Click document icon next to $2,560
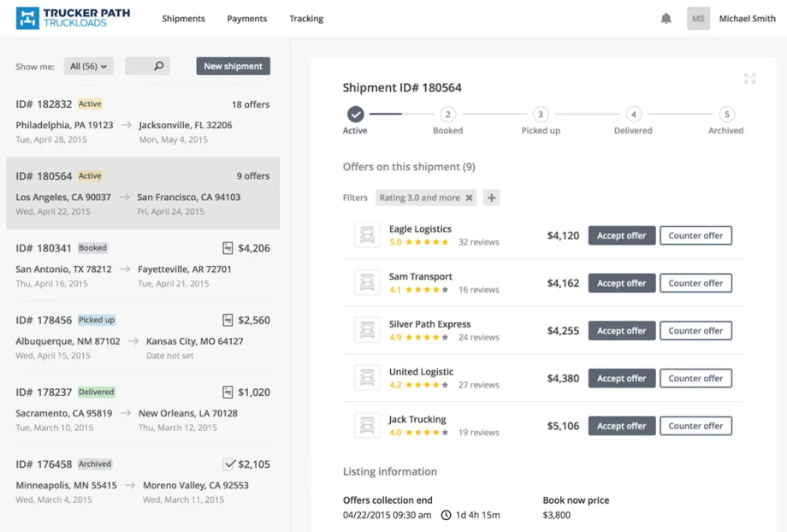 228,320
